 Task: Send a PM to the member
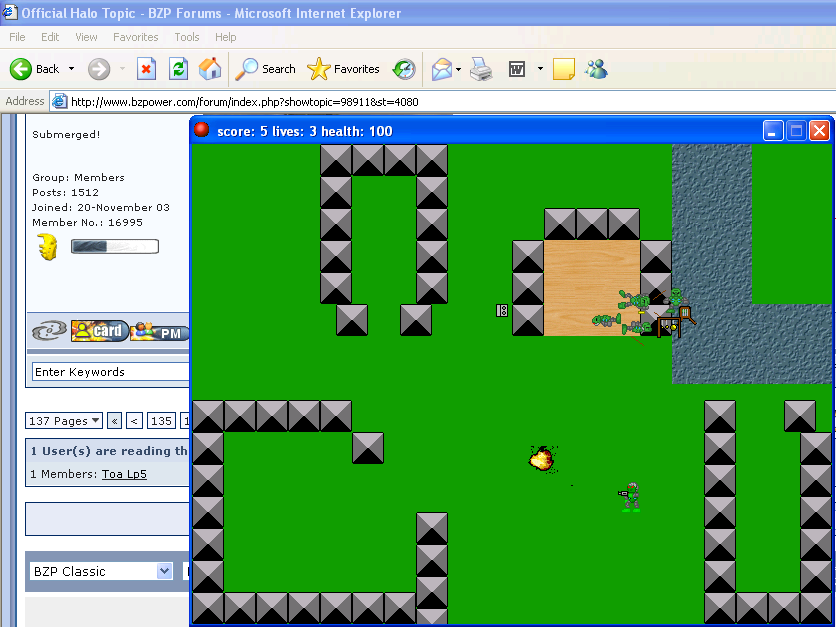click(158, 330)
